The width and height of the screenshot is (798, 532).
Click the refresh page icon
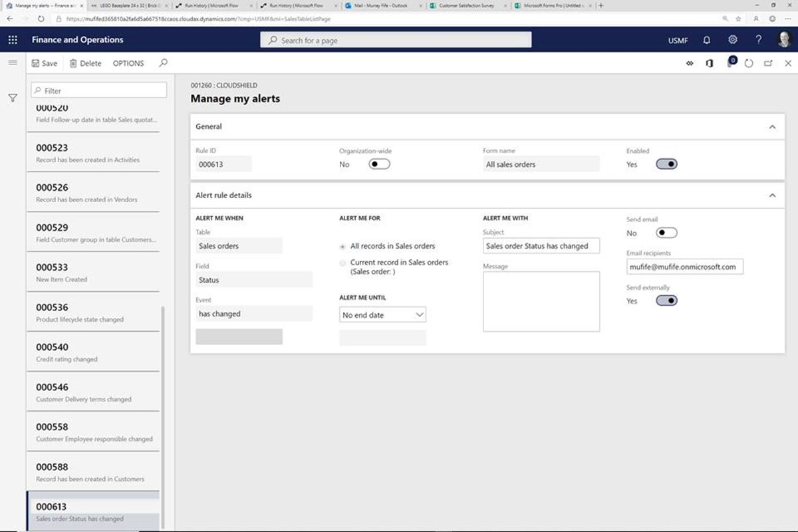click(749, 63)
